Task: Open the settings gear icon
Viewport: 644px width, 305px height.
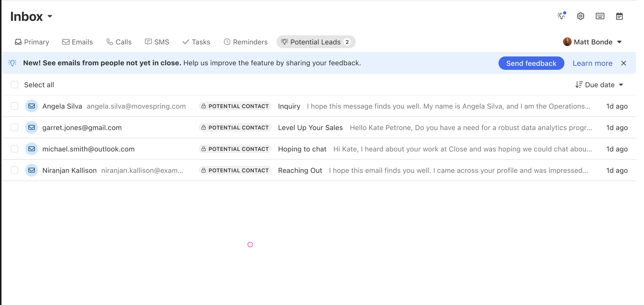Action: pyautogui.click(x=581, y=16)
